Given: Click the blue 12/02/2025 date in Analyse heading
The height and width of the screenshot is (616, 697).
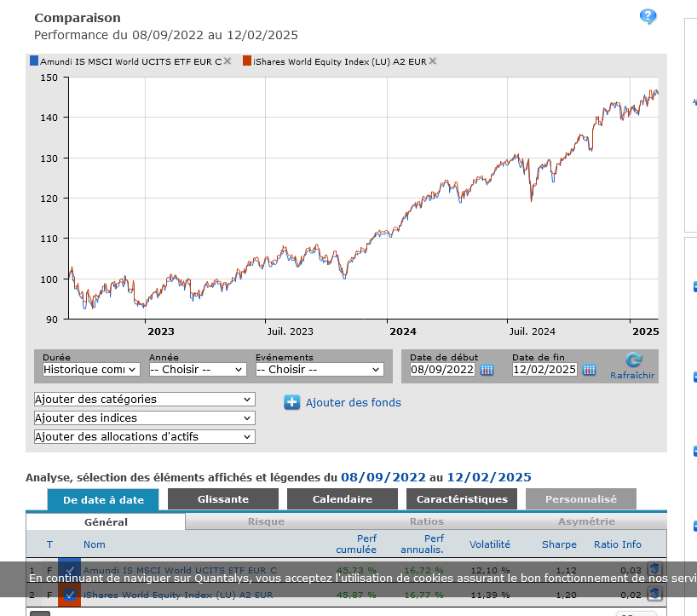Looking at the screenshot, I should [489, 477].
